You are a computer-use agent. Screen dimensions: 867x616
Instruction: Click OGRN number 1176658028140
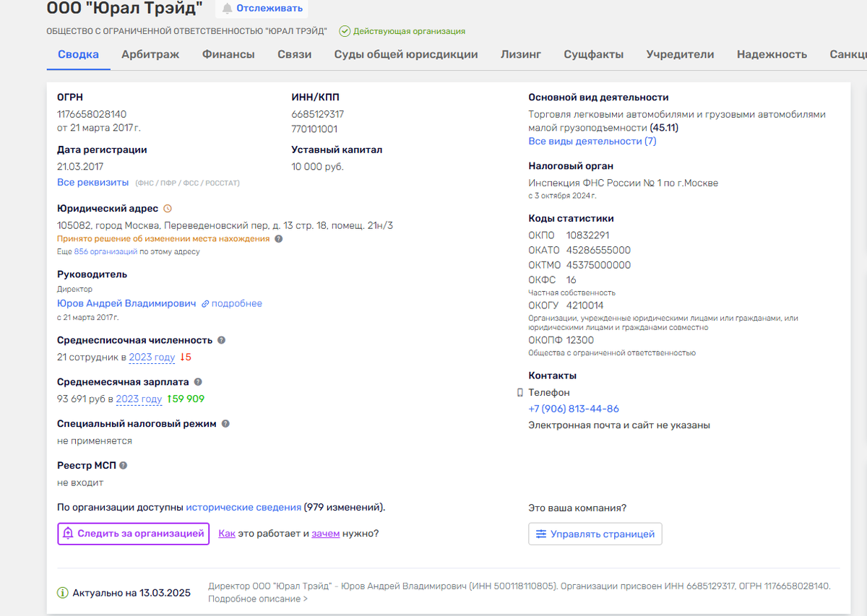coord(92,114)
